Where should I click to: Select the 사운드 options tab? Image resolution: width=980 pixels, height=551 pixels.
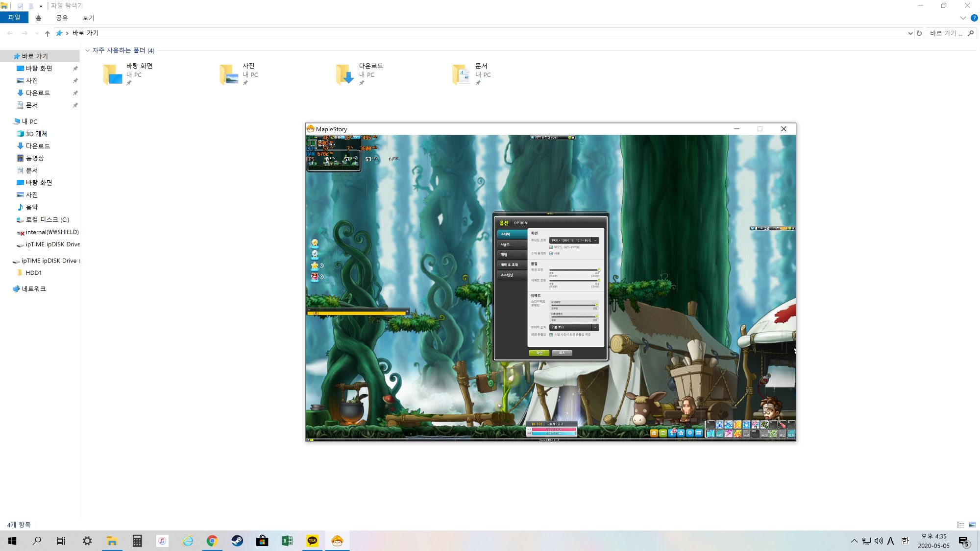pyautogui.click(x=512, y=244)
